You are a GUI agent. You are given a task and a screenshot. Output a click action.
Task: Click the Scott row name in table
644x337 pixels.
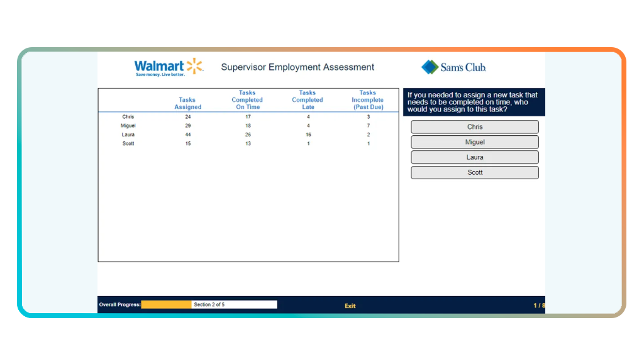(x=128, y=144)
